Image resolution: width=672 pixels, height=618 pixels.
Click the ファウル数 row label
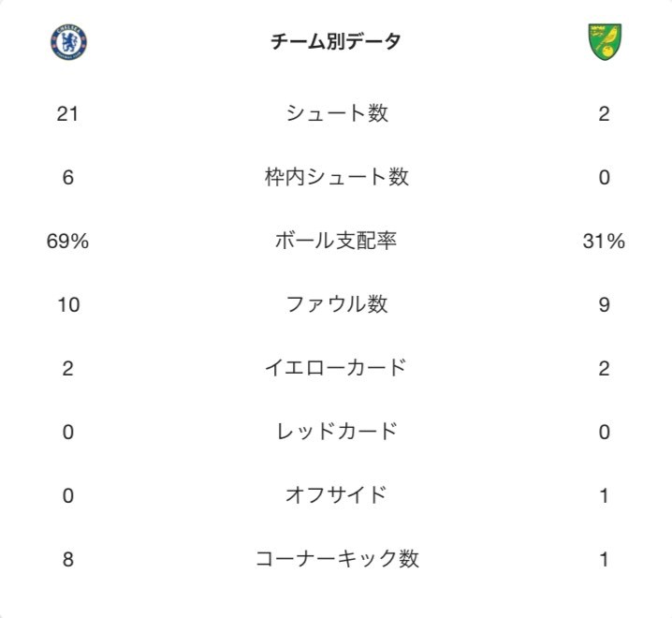point(337,304)
